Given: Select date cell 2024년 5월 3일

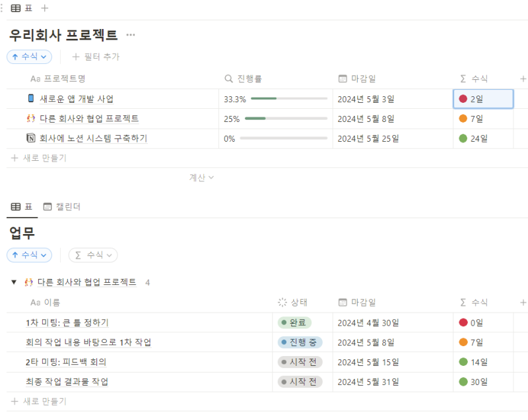Looking at the screenshot, I should click(x=393, y=99).
